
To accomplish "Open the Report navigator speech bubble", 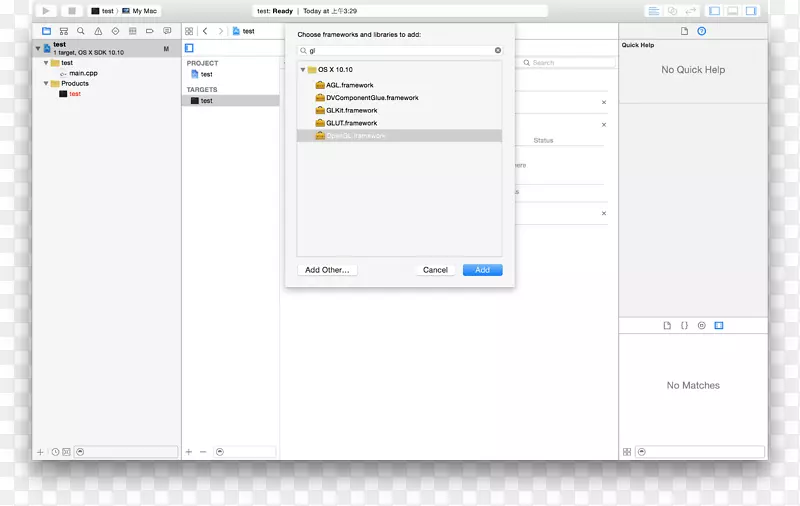I will pos(167,31).
